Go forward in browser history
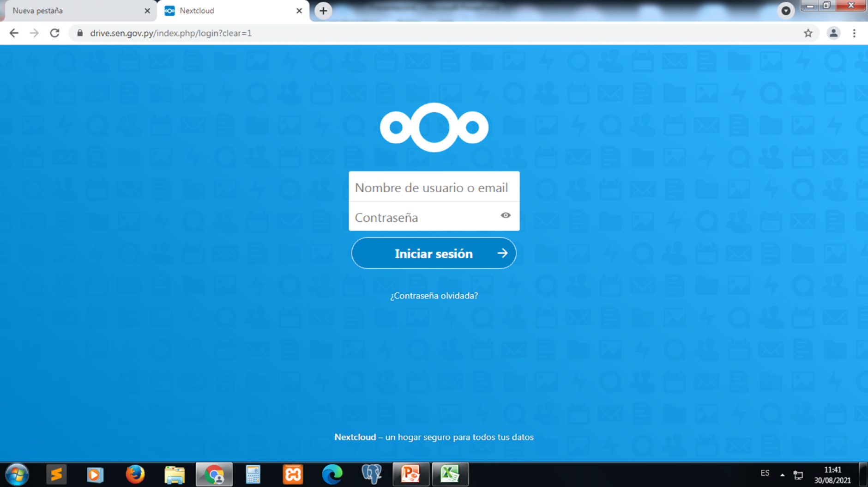The width and height of the screenshot is (868, 487). click(34, 33)
